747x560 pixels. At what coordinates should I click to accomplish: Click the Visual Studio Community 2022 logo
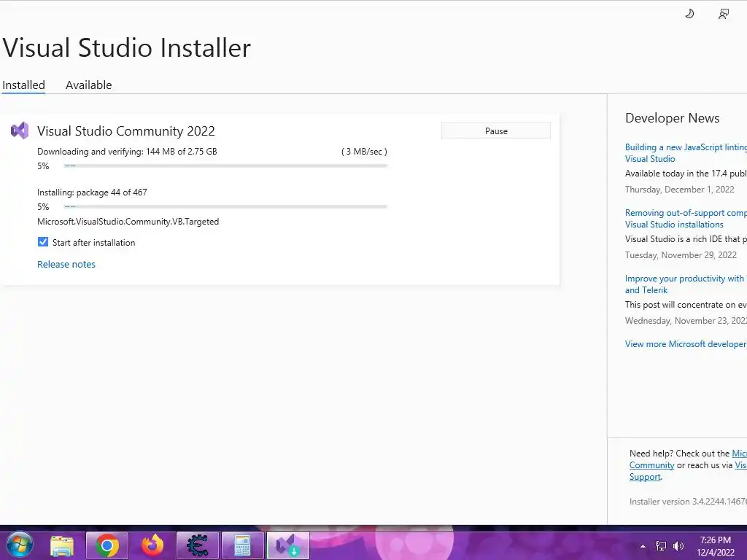(20, 131)
